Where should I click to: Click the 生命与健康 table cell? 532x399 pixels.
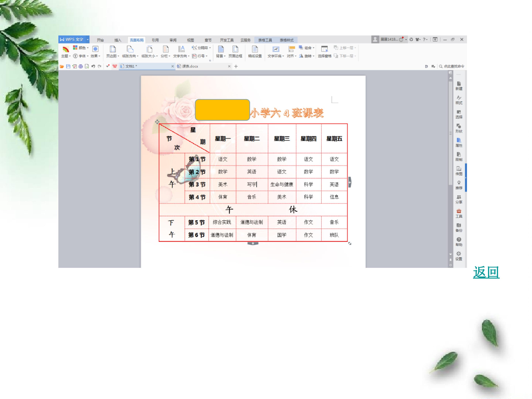coord(282,185)
